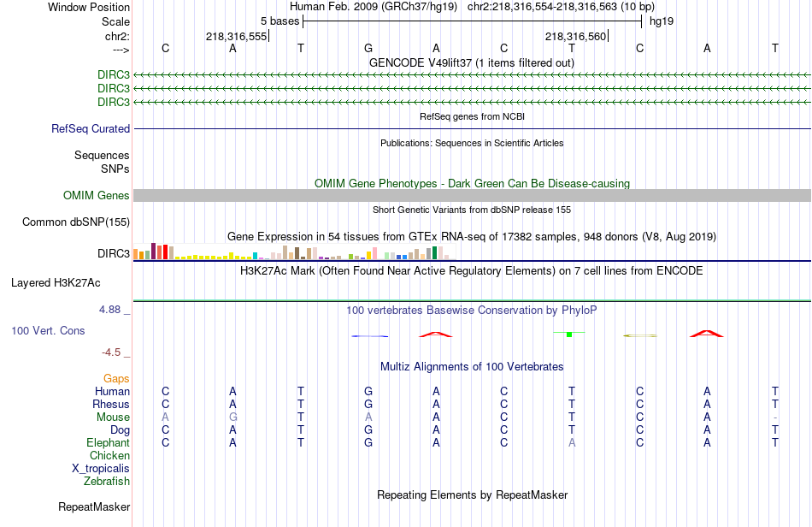Select the Human species label
812x527 pixels.
click(112, 391)
